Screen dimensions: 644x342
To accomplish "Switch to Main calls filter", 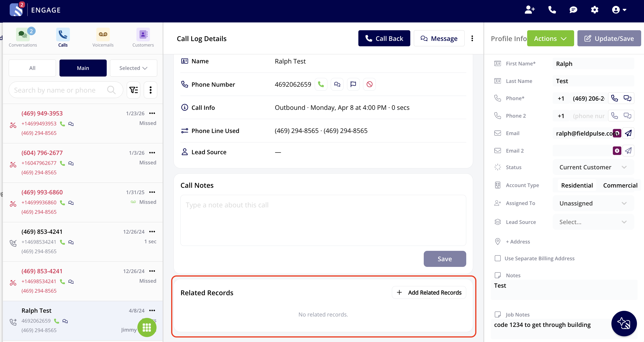I will 83,68.
